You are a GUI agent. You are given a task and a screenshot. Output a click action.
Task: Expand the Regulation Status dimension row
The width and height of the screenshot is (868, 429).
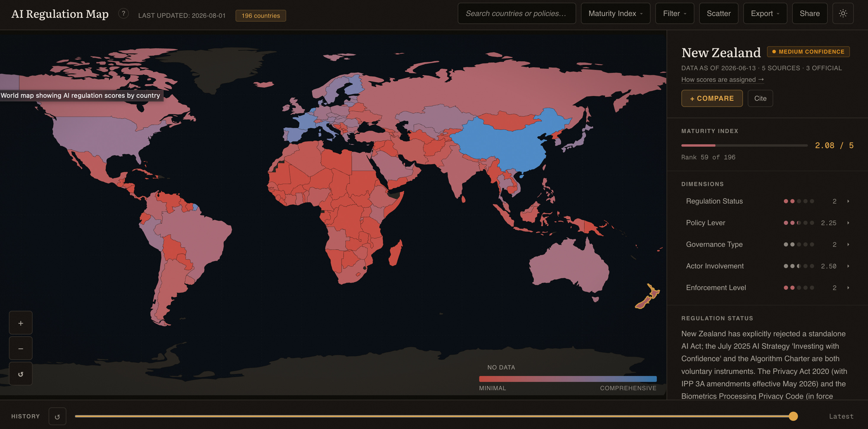(767, 201)
